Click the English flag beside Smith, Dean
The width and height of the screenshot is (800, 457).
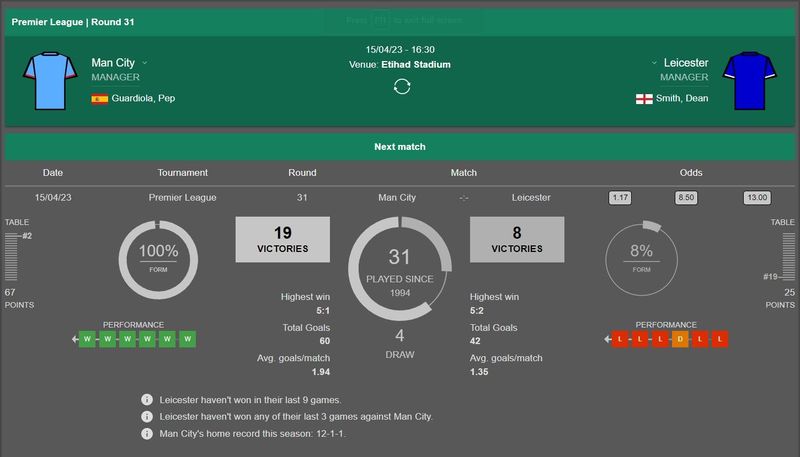(x=644, y=99)
